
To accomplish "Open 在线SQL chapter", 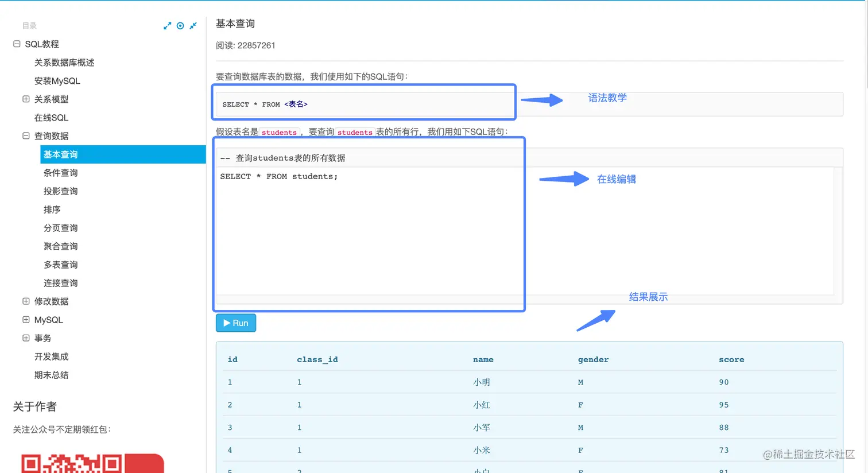I will (51, 118).
